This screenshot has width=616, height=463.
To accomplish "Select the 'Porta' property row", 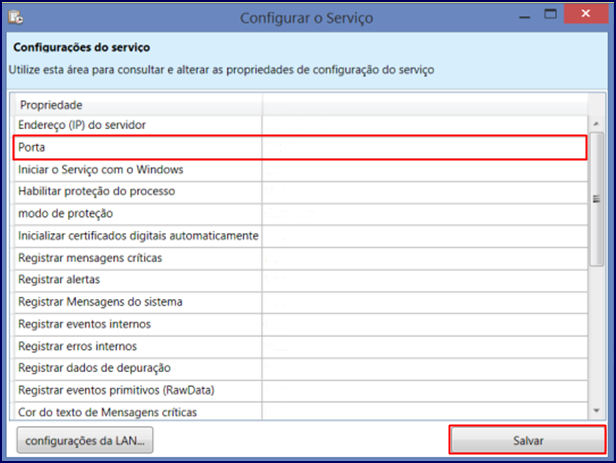I will coord(301,148).
